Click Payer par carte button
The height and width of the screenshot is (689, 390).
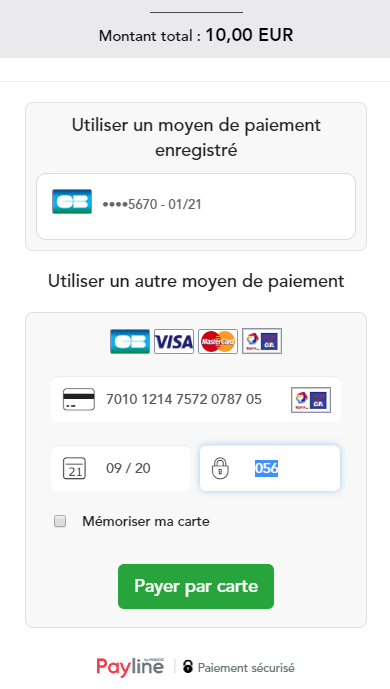point(196,587)
